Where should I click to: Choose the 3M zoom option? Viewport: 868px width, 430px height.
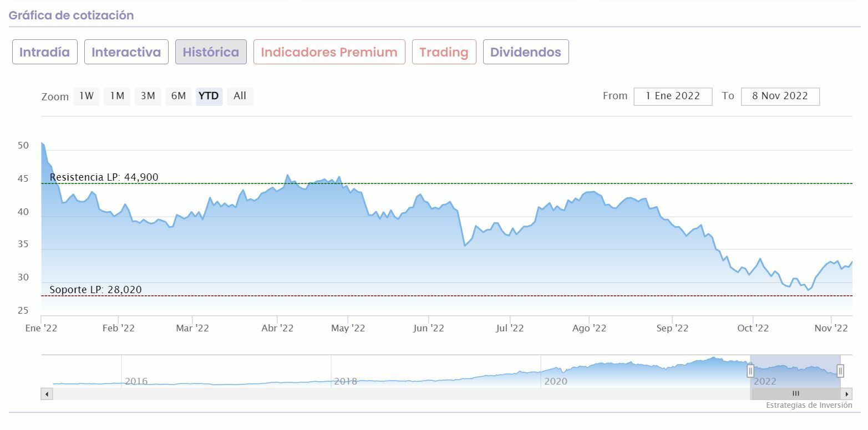[x=148, y=96]
